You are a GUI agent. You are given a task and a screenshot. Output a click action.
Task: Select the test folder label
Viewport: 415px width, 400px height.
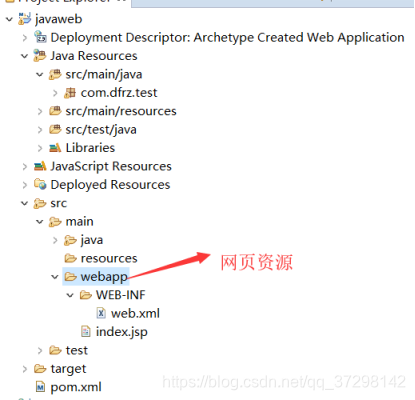(x=77, y=351)
